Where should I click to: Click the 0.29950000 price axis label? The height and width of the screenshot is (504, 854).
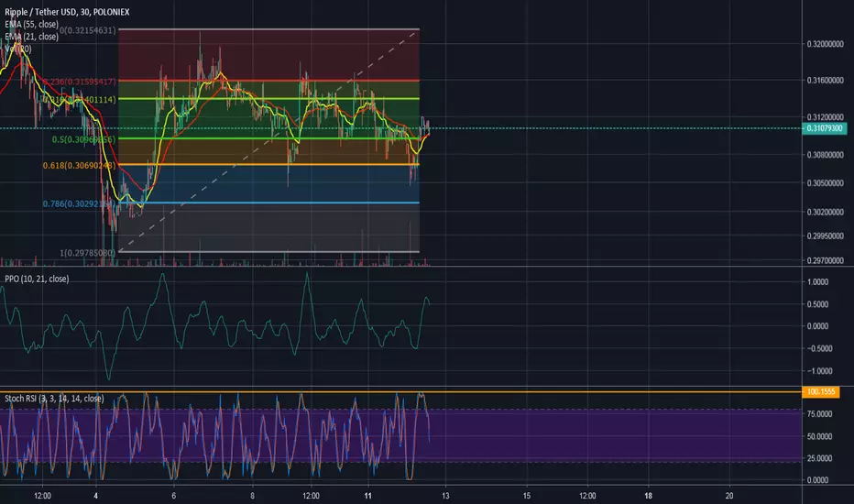pyautogui.click(x=825, y=236)
